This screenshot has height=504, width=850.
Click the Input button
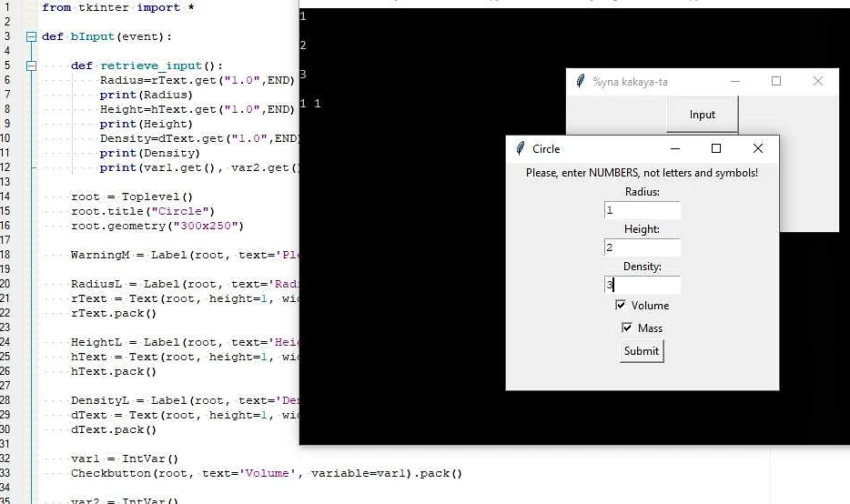coord(702,115)
